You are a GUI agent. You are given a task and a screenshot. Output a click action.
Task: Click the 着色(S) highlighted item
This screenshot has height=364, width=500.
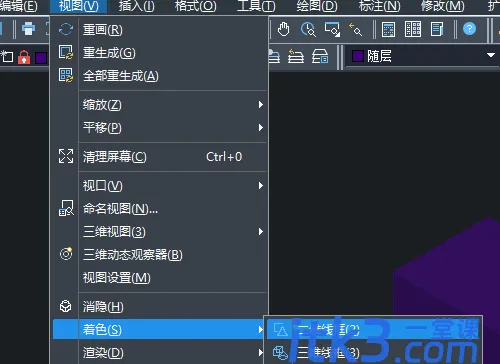[159, 329]
